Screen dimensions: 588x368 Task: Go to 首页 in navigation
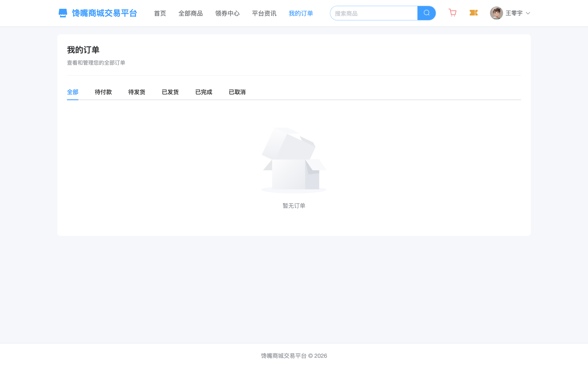click(160, 13)
